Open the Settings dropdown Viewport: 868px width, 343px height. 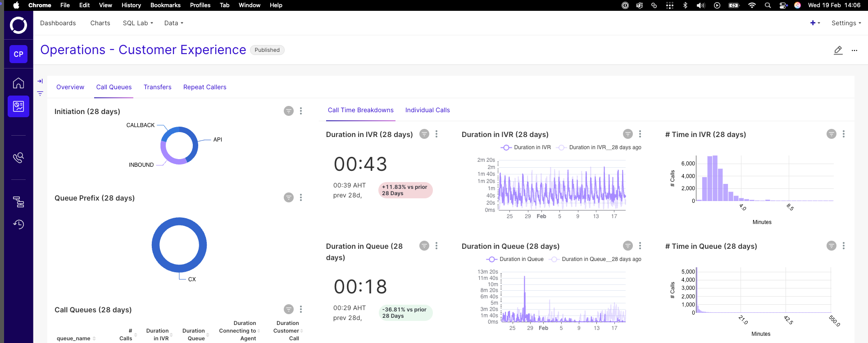click(x=846, y=23)
